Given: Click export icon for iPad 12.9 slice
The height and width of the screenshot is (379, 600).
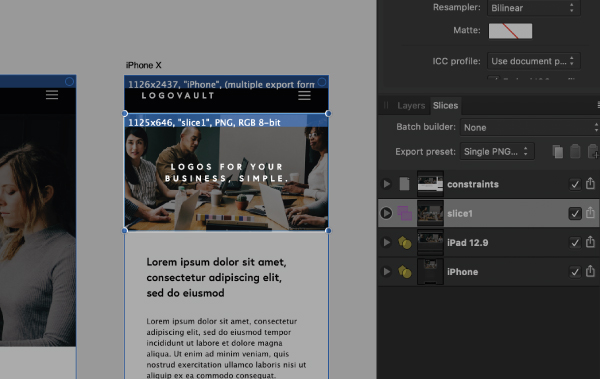Looking at the screenshot, I should [590, 242].
